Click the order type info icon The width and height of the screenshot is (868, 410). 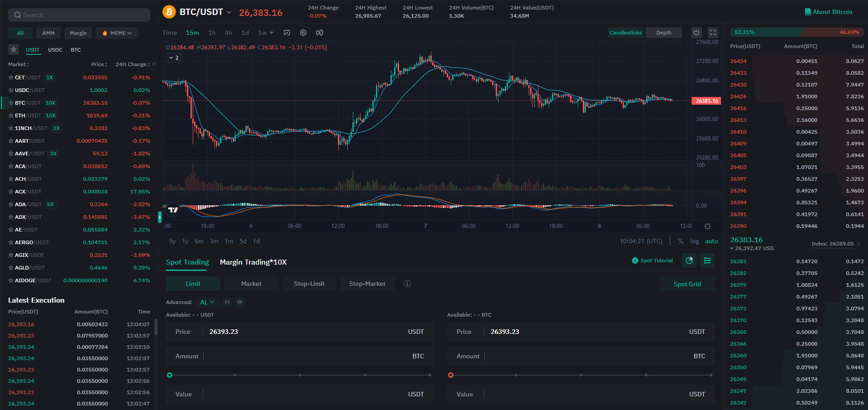[407, 284]
